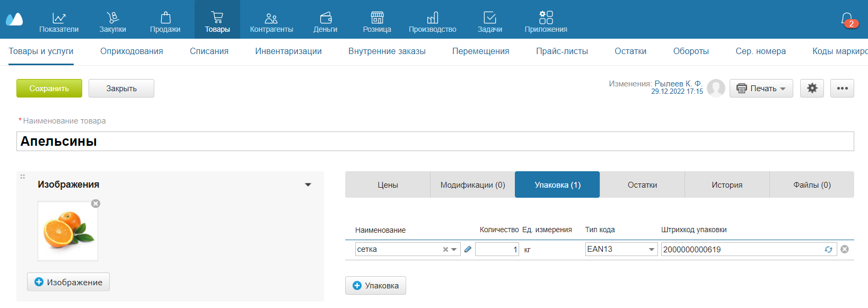
Task: Open the notifications bell icon
Action: coord(847,20)
